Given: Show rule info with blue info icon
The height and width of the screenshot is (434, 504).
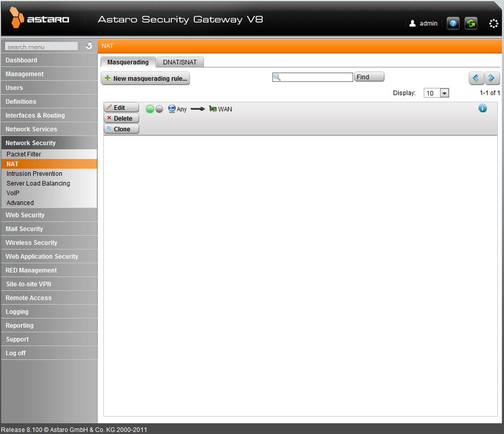Looking at the screenshot, I should [x=483, y=108].
